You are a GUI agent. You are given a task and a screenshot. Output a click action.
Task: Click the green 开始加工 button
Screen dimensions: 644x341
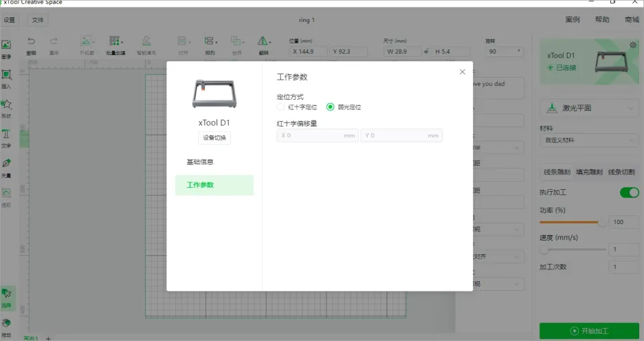point(589,331)
